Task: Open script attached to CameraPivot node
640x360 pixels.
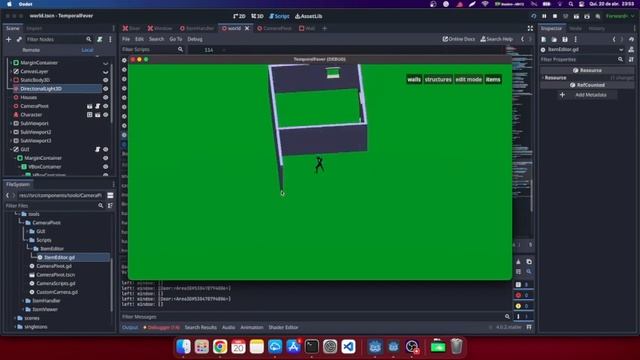Action: 98,106
